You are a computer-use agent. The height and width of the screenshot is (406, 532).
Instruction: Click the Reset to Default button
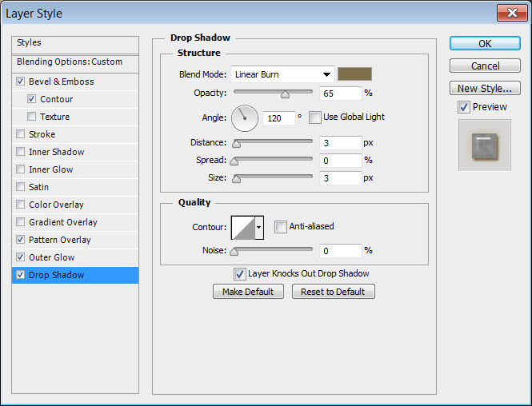[x=333, y=292]
